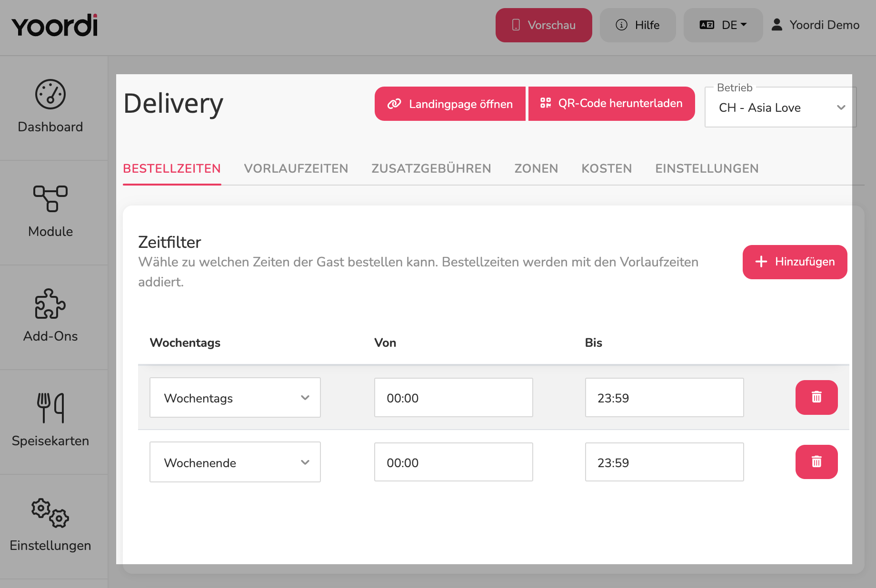This screenshot has width=876, height=588.
Task: Open Speisekarten fork and knife icon
Action: [x=50, y=408]
